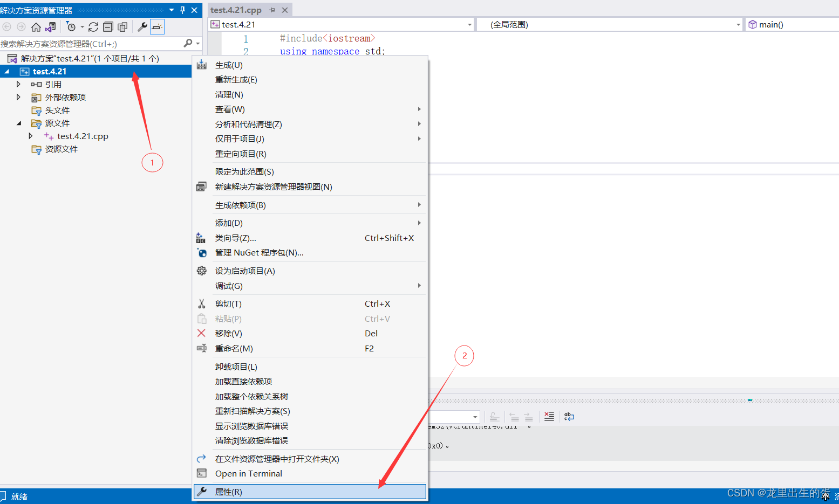This screenshot has height=504, width=839.
Task: Toggle the Preview Selected Items button
Action: (x=157, y=27)
